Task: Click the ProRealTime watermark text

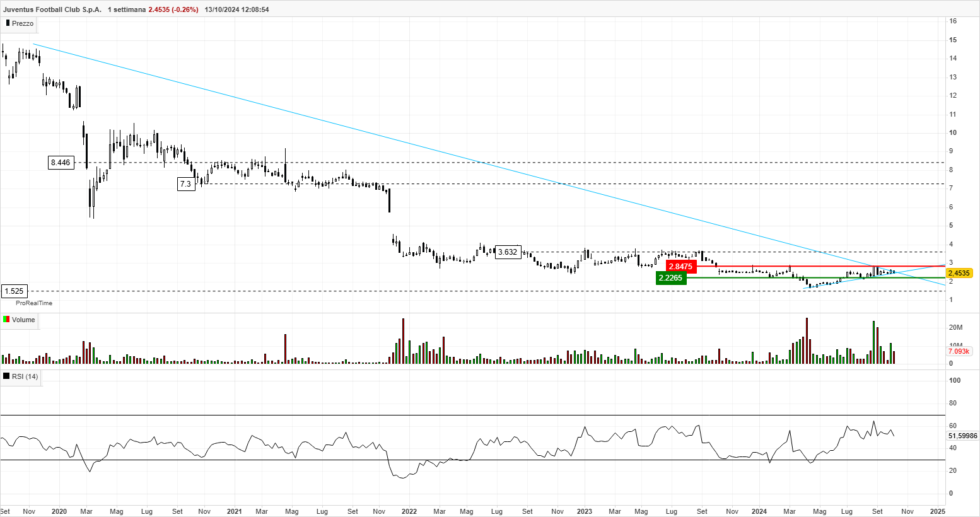Action: 34,303
